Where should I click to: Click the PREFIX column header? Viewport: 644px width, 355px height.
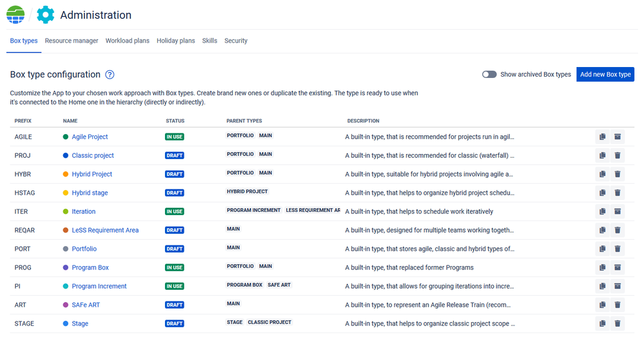[x=23, y=121]
